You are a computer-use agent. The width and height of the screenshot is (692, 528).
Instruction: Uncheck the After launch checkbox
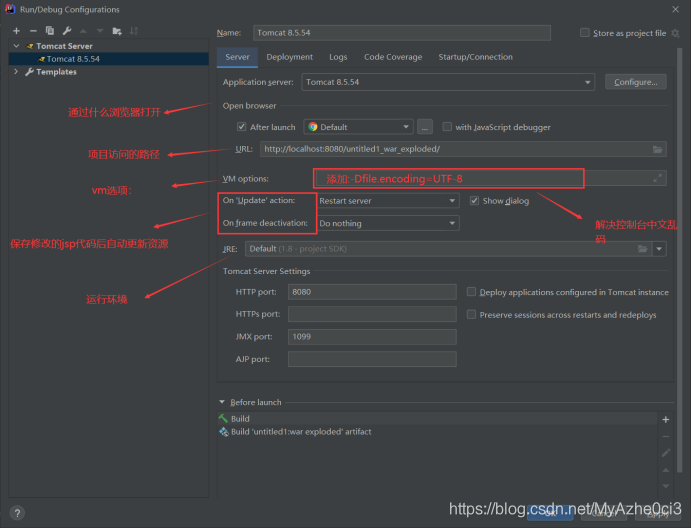[x=242, y=127]
